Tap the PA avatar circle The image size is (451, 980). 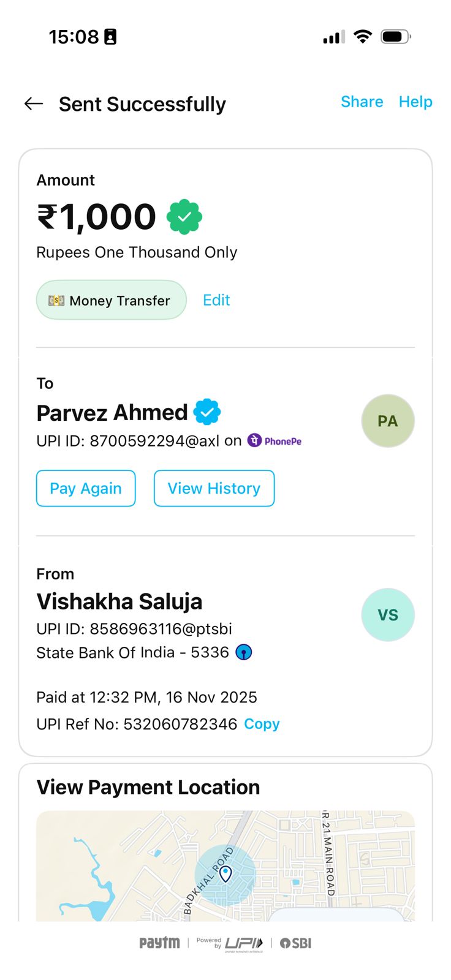pos(387,421)
